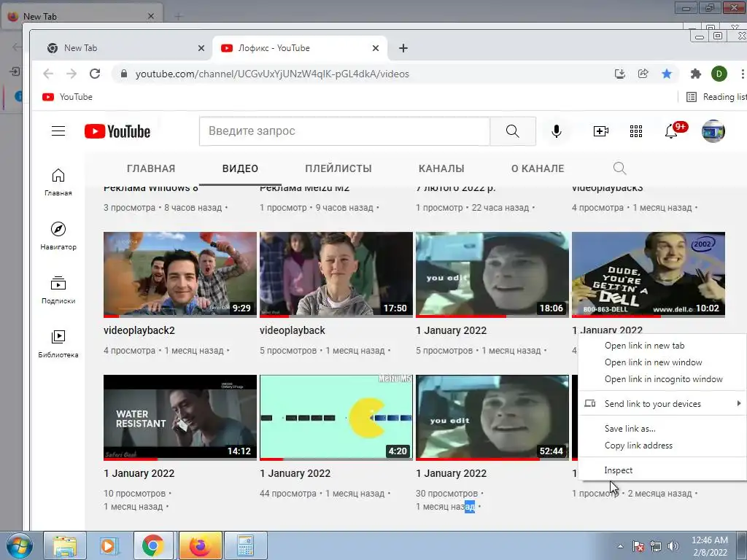Click the search magnifier button
The height and width of the screenshot is (560, 747).
513,131
